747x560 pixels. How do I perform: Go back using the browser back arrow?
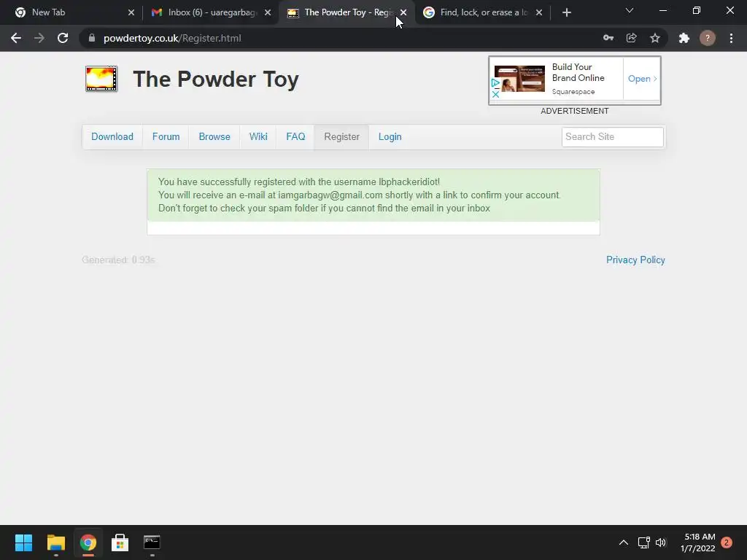(x=16, y=38)
